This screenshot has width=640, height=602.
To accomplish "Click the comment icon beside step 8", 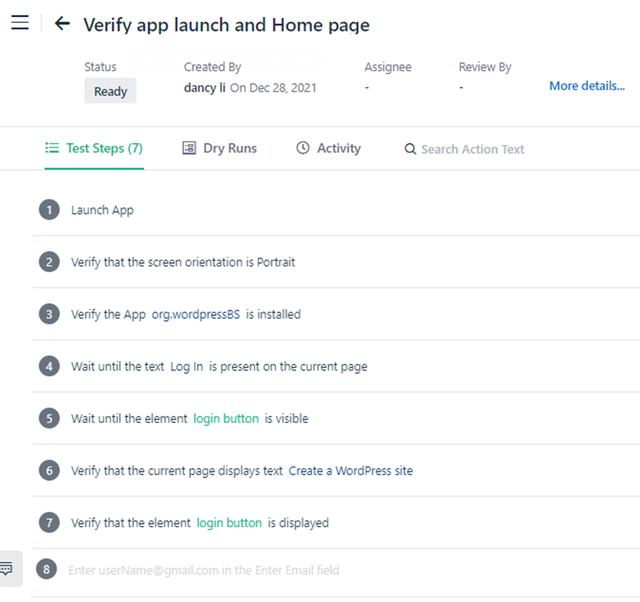I will point(7,569).
